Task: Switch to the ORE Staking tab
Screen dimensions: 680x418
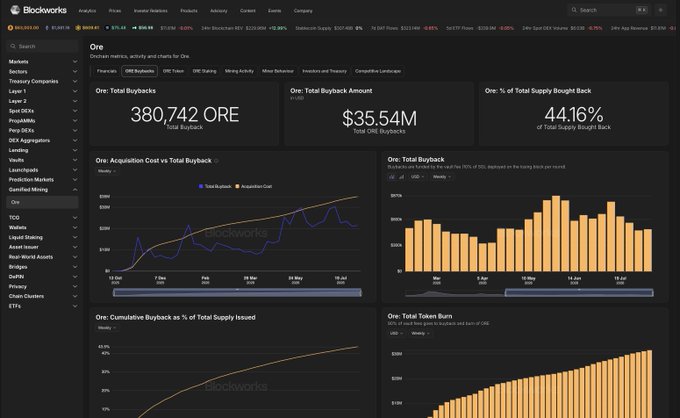Action: pyautogui.click(x=204, y=71)
